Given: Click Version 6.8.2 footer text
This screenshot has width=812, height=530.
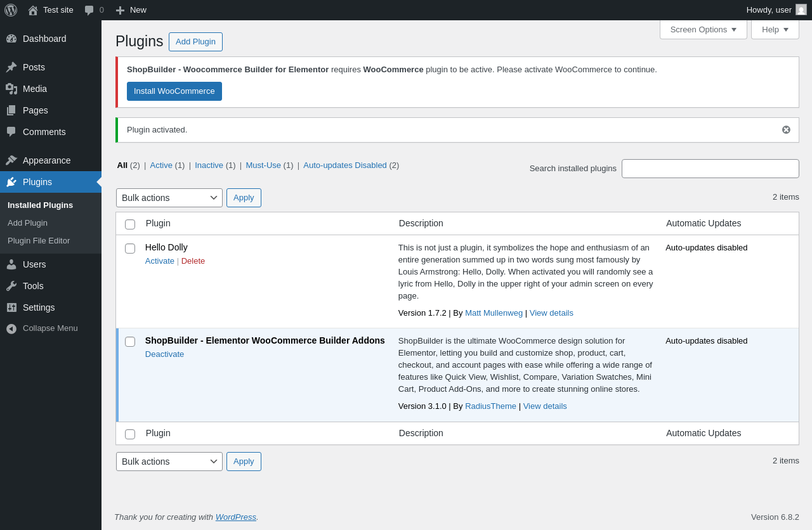Looking at the screenshot, I should (x=775, y=517).
